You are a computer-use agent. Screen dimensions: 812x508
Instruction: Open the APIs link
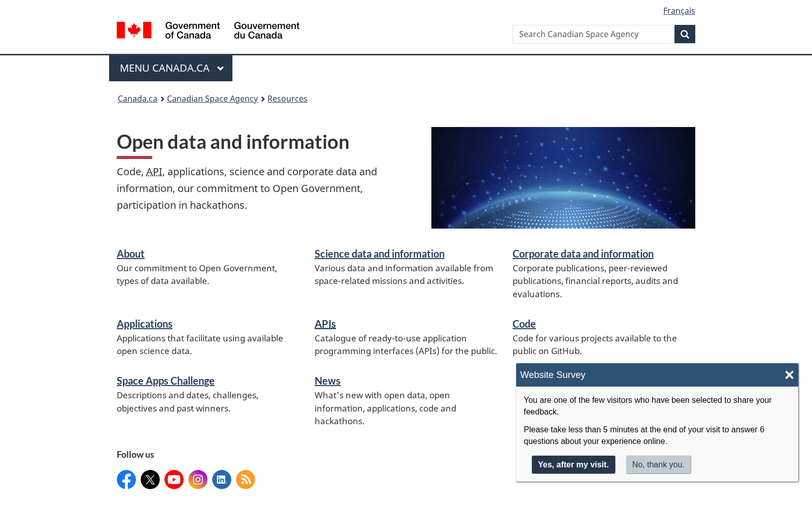tap(325, 324)
